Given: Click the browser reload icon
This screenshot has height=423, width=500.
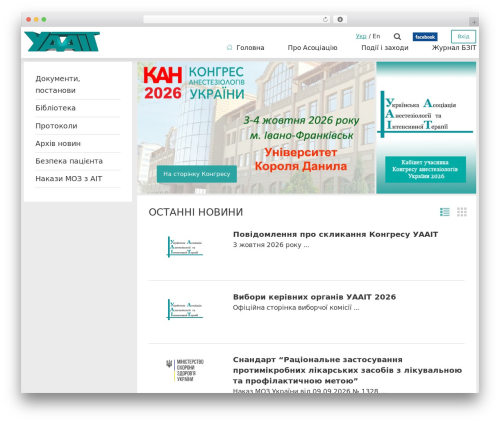Looking at the screenshot, I should pyautogui.click(x=325, y=20).
